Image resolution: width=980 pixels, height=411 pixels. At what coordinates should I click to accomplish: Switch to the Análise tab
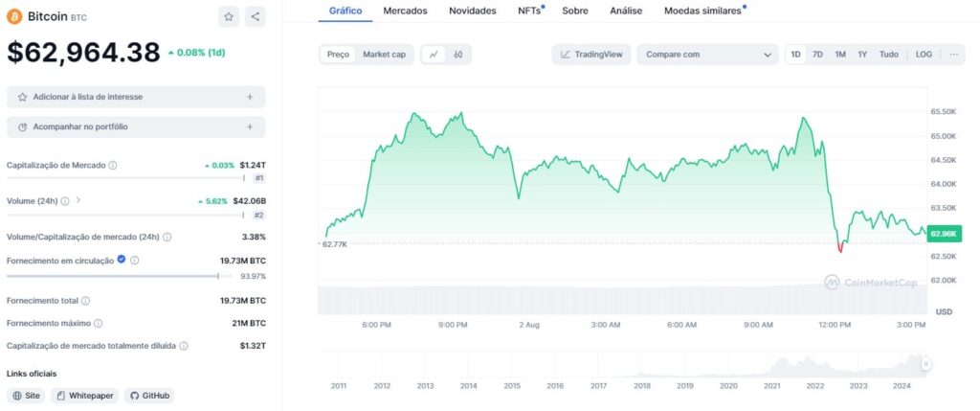[x=626, y=11]
